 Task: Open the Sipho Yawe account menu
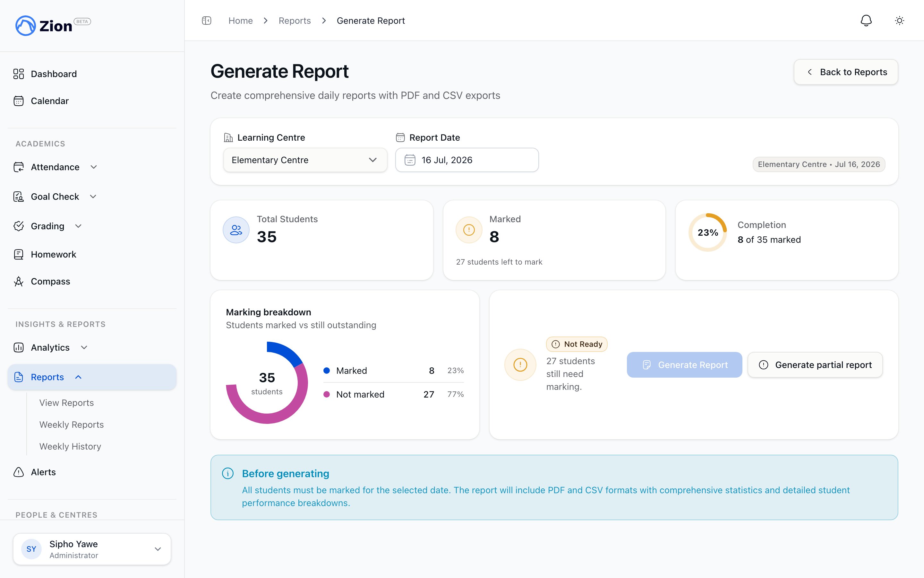tap(92, 549)
